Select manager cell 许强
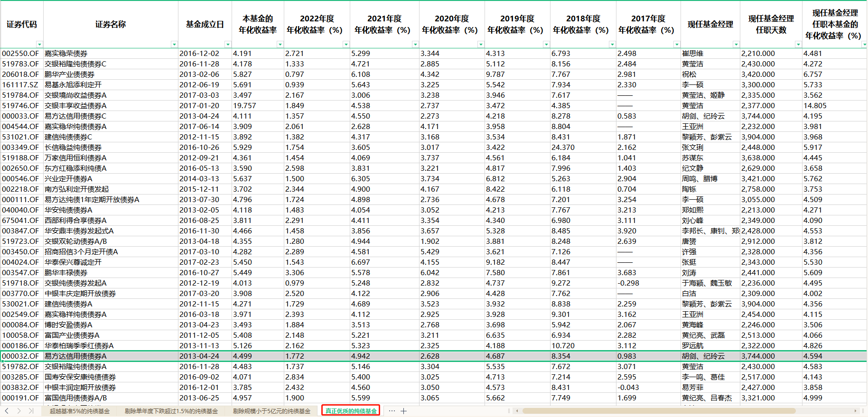868x417 pixels. pyautogui.click(x=710, y=252)
